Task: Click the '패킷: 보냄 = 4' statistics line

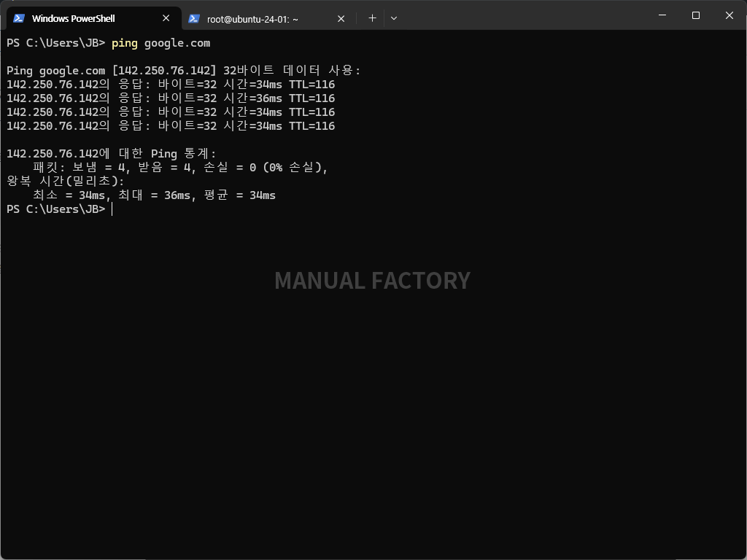Action: tap(180, 167)
